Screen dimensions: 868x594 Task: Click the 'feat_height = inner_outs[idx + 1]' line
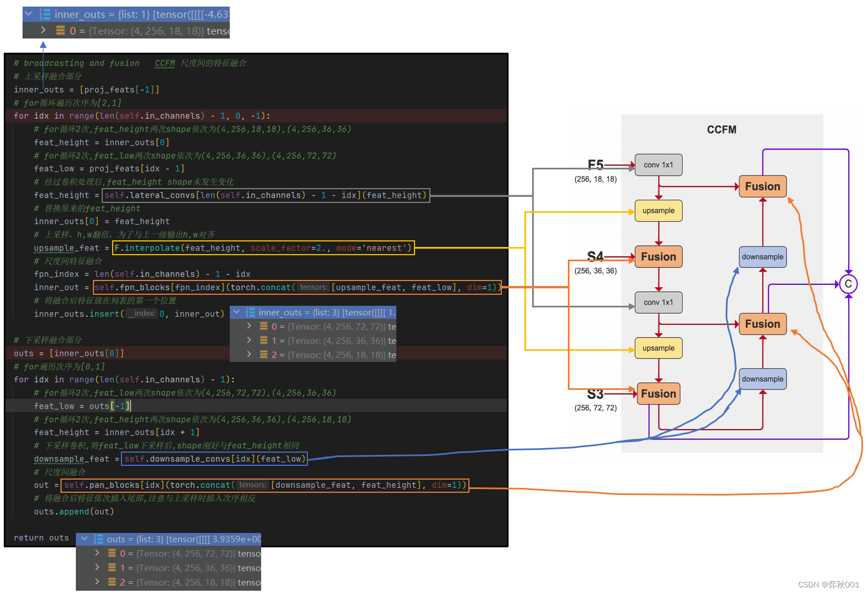pos(117,432)
